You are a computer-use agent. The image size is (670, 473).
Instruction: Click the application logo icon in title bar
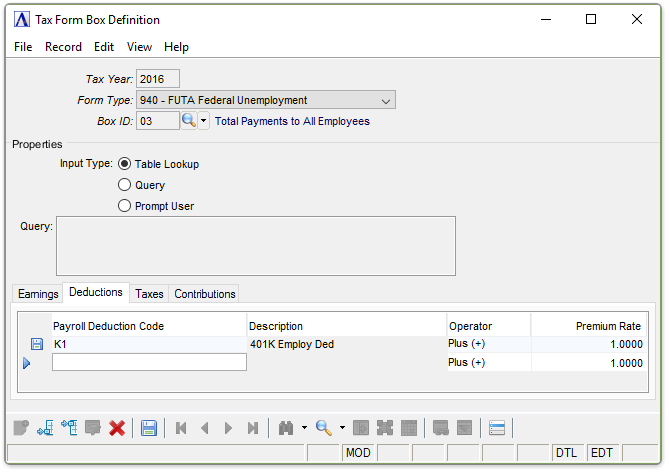tap(22, 20)
